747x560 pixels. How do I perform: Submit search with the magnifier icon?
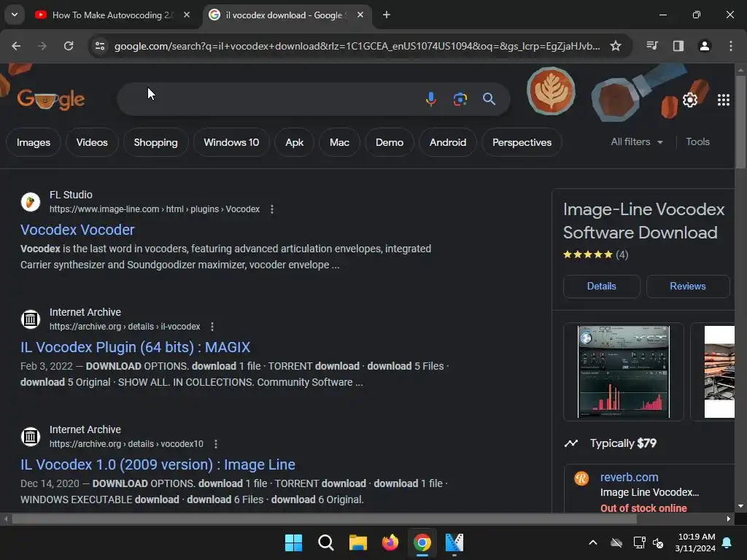(489, 99)
